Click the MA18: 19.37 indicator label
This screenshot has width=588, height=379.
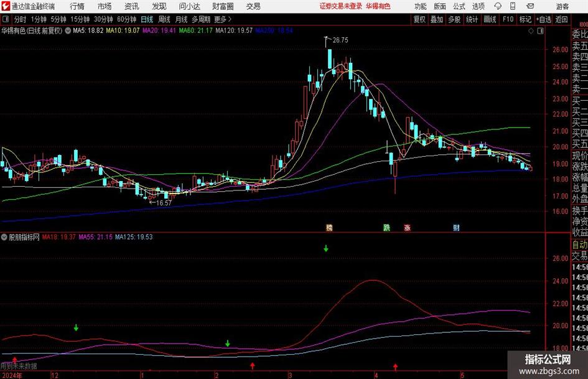(x=59, y=237)
